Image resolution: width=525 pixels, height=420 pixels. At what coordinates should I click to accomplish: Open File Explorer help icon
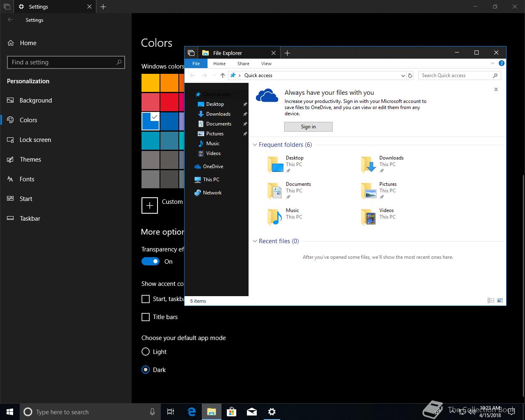click(x=501, y=64)
